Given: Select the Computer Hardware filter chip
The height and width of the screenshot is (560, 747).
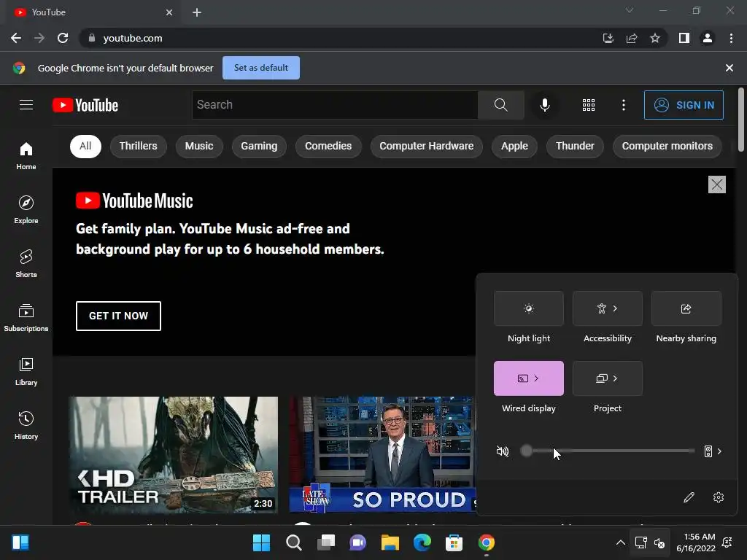Looking at the screenshot, I should [426, 146].
